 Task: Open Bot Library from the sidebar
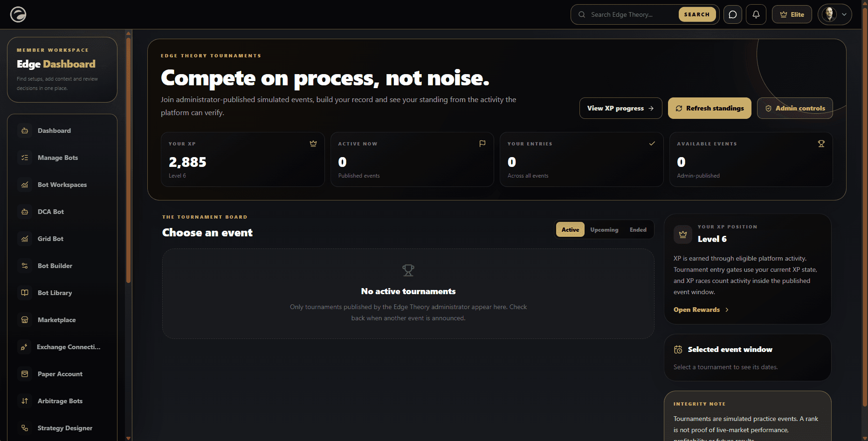pos(62,293)
